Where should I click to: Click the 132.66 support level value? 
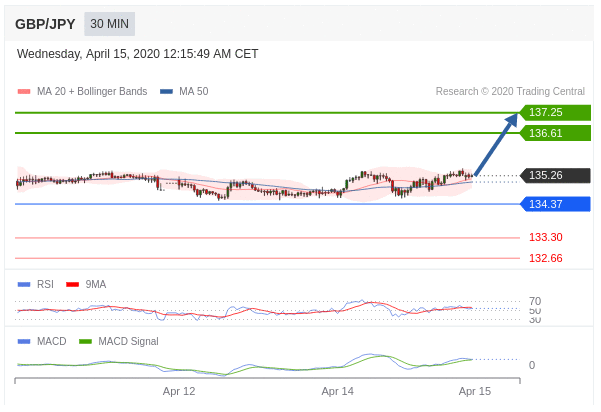pyautogui.click(x=545, y=258)
